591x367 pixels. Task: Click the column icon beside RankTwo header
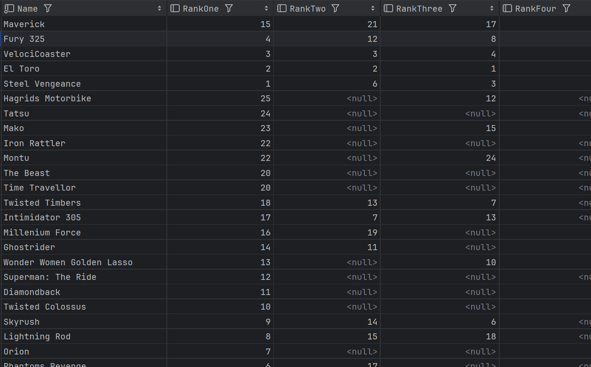(282, 8)
